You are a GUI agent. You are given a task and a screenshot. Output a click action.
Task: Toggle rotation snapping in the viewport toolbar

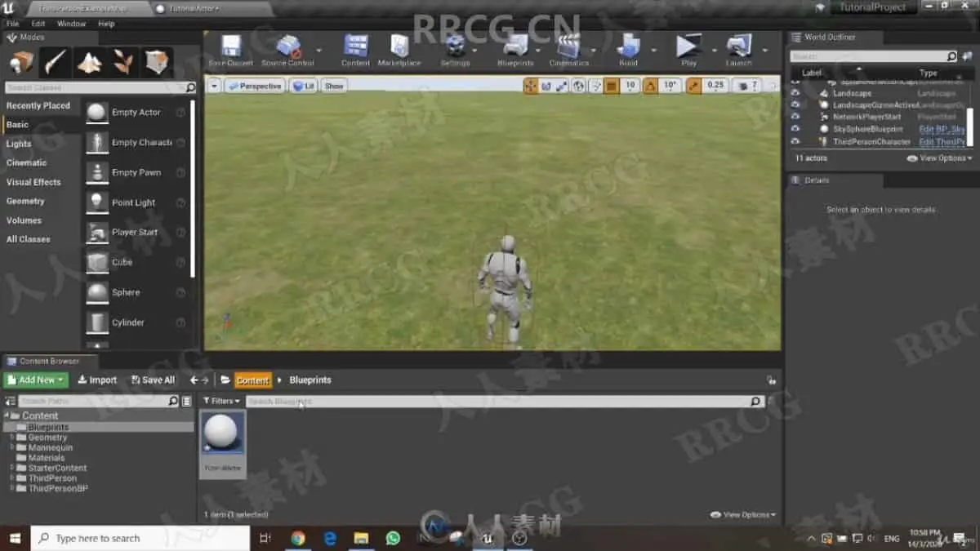point(651,86)
